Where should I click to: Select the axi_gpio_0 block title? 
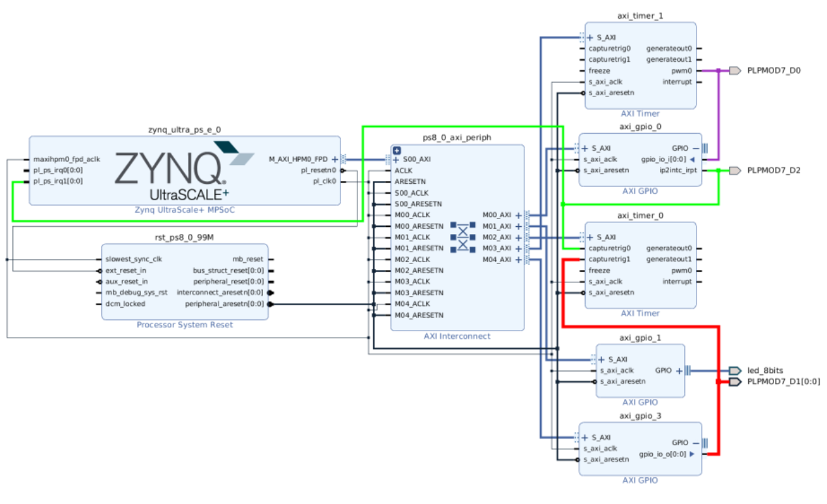pos(640,126)
